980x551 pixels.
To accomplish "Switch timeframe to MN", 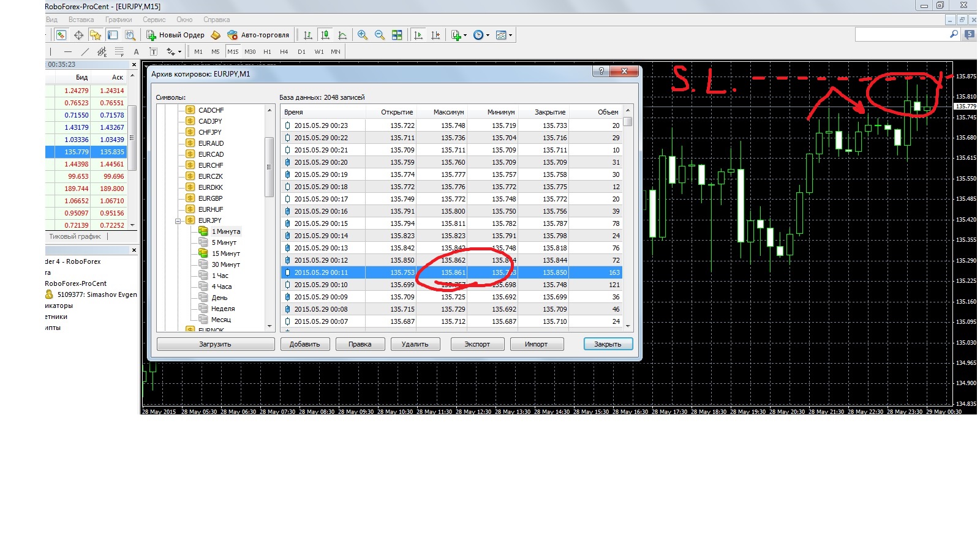I will pos(336,51).
